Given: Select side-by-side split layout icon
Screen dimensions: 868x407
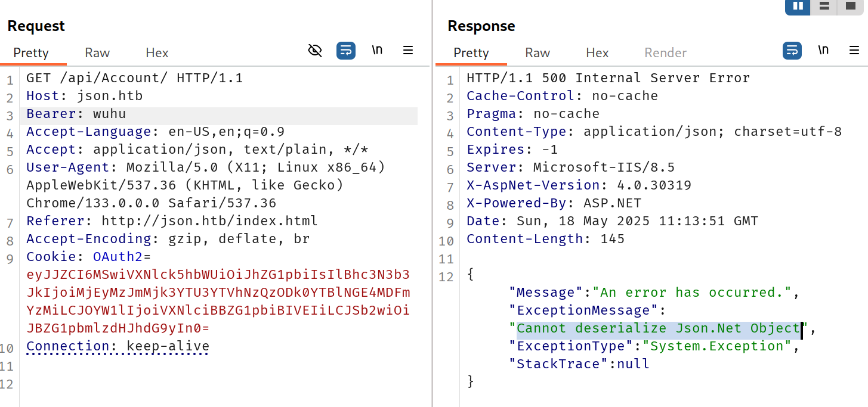Looking at the screenshot, I should click(798, 7).
